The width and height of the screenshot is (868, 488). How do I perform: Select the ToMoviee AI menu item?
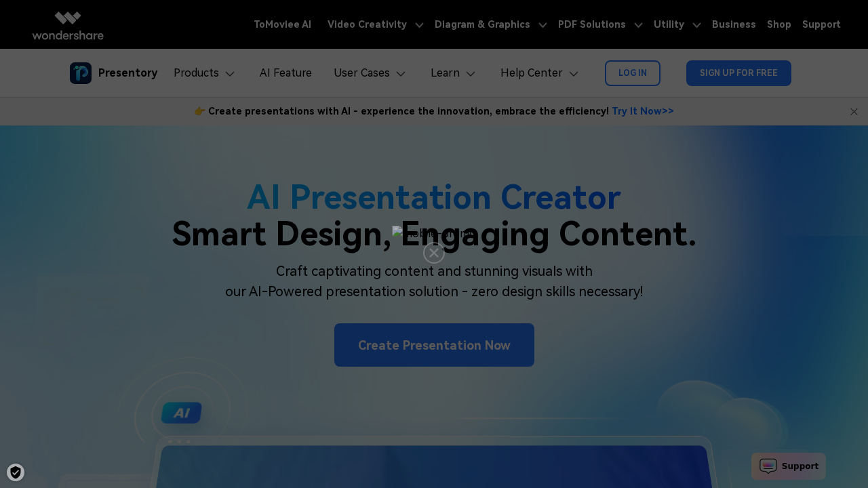282,24
